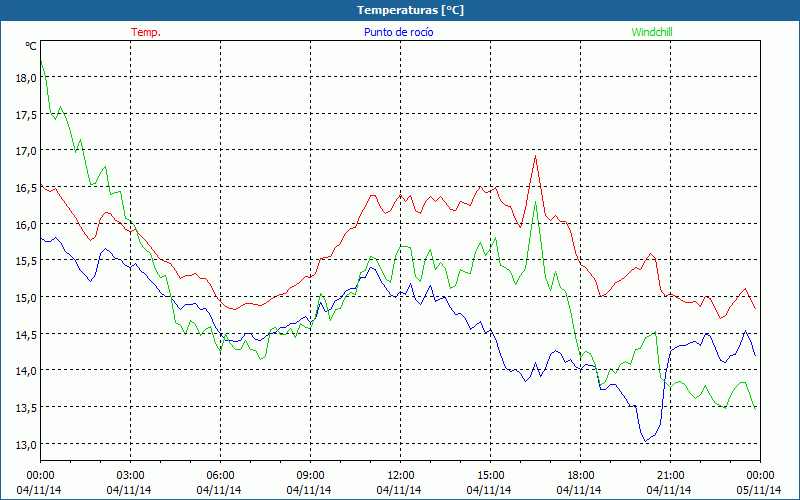Click the 17,0 y-axis value
800x500 pixels.
pos(27,151)
